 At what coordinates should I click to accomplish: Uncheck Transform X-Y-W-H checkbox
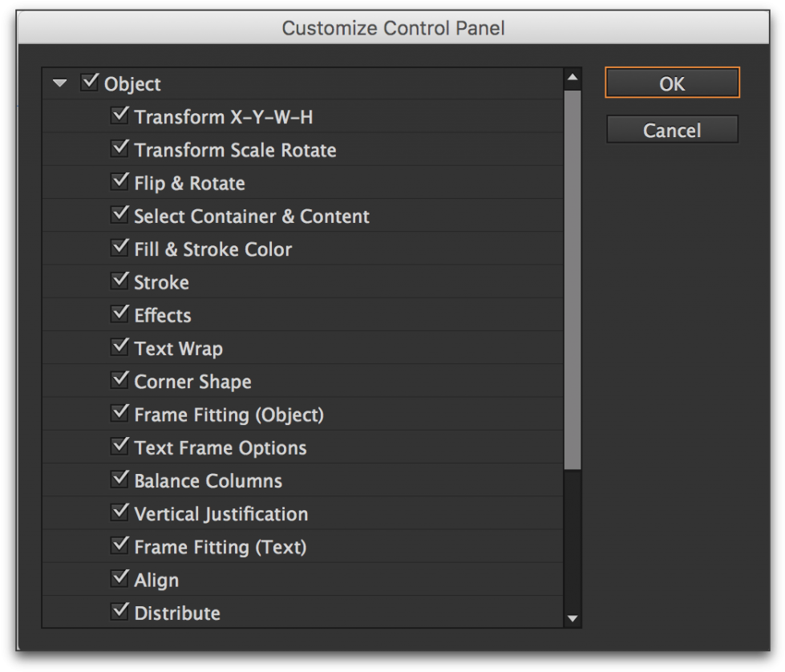click(119, 115)
